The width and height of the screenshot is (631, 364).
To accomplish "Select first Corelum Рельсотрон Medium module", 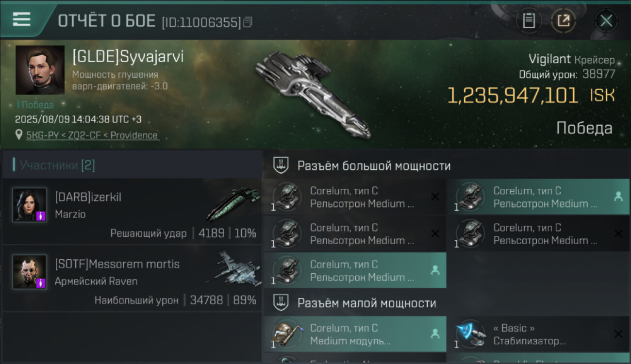I will pyautogui.click(x=355, y=197).
